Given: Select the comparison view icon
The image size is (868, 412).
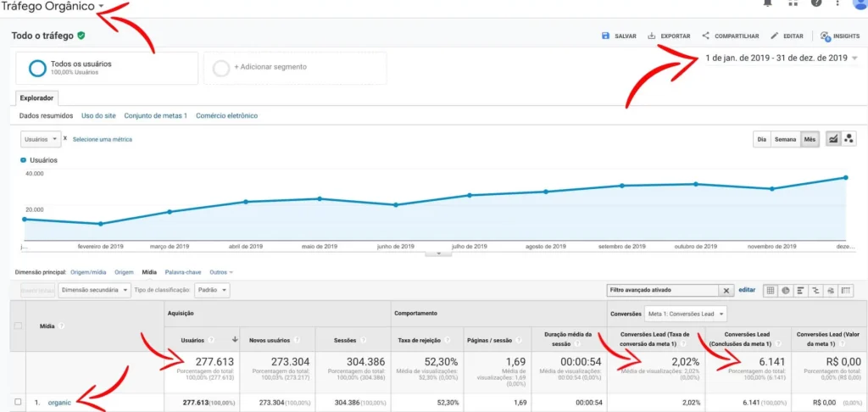Looking at the screenshot, I should (815, 290).
